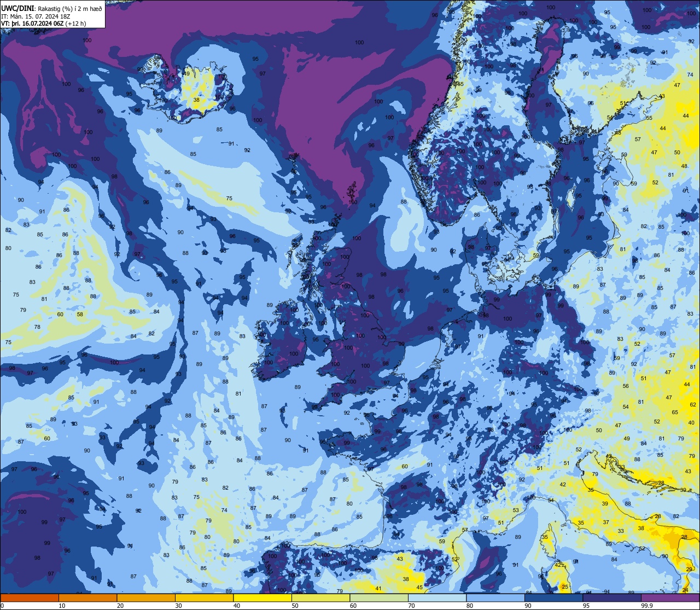
Task: Click the bright yellow 40–50 legend segment
Action: pos(262,597)
